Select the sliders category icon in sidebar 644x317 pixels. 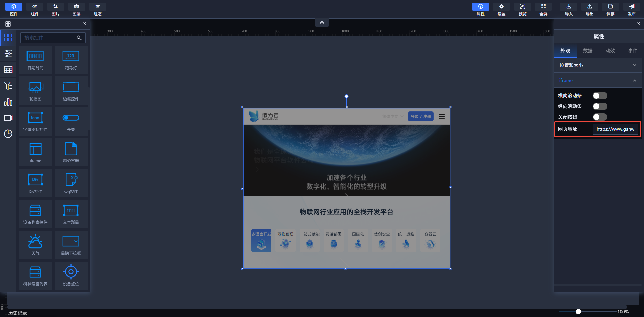pos(8,53)
